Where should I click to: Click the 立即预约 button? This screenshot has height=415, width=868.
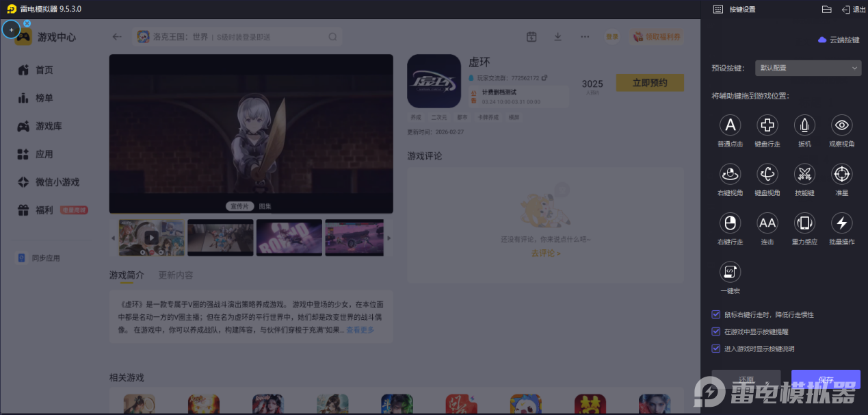pyautogui.click(x=650, y=83)
